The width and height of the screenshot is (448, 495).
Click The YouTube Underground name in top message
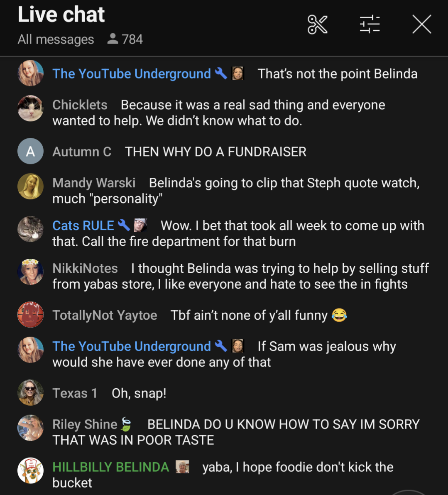[x=132, y=74]
